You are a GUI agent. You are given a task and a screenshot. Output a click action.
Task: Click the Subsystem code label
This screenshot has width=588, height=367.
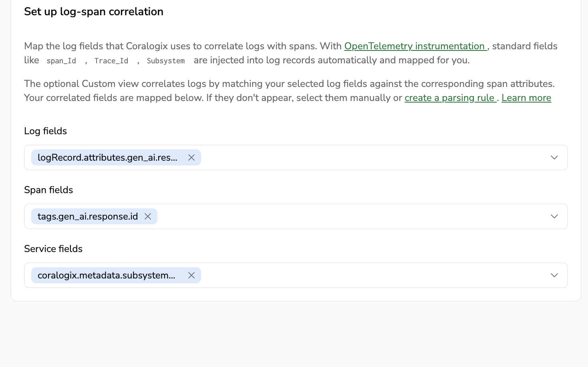tap(166, 60)
